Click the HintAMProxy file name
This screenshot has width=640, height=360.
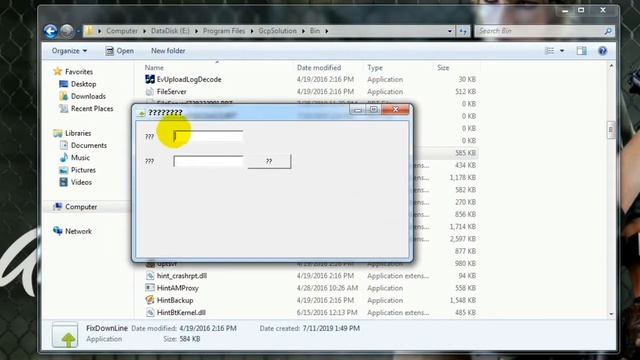coord(178,288)
